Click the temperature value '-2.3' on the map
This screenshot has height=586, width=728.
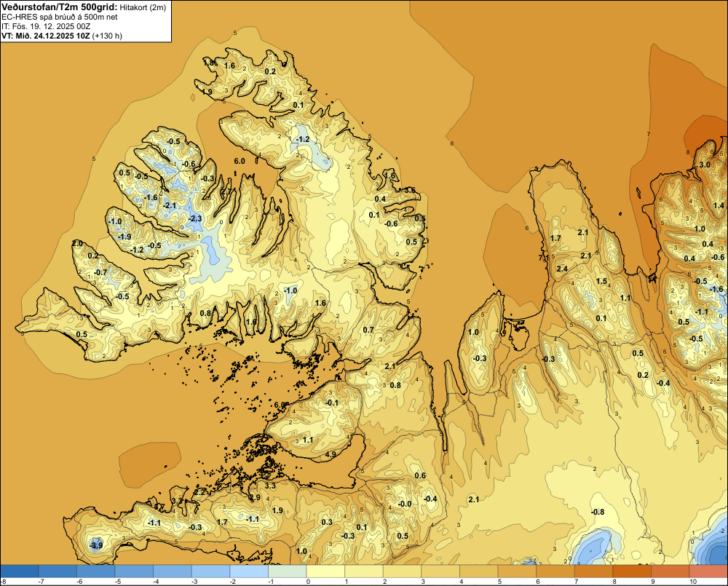pyautogui.click(x=195, y=218)
